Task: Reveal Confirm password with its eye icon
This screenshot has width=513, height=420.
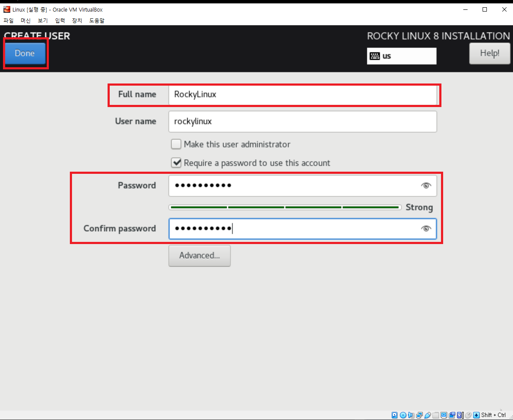Action: click(426, 229)
